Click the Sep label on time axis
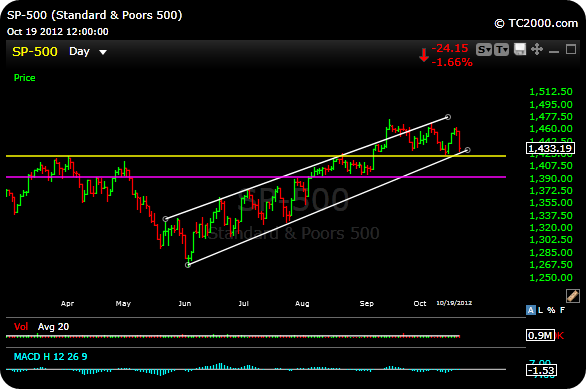 pos(367,303)
